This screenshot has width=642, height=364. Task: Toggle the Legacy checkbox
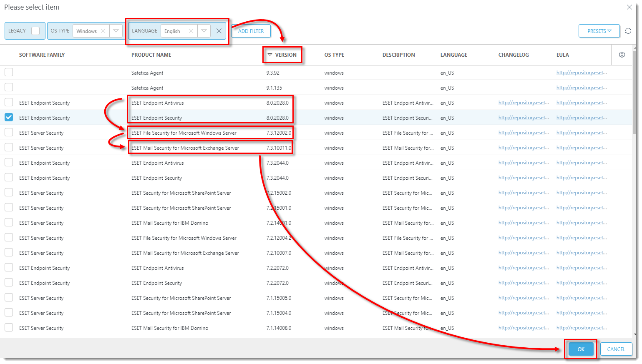[35, 31]
